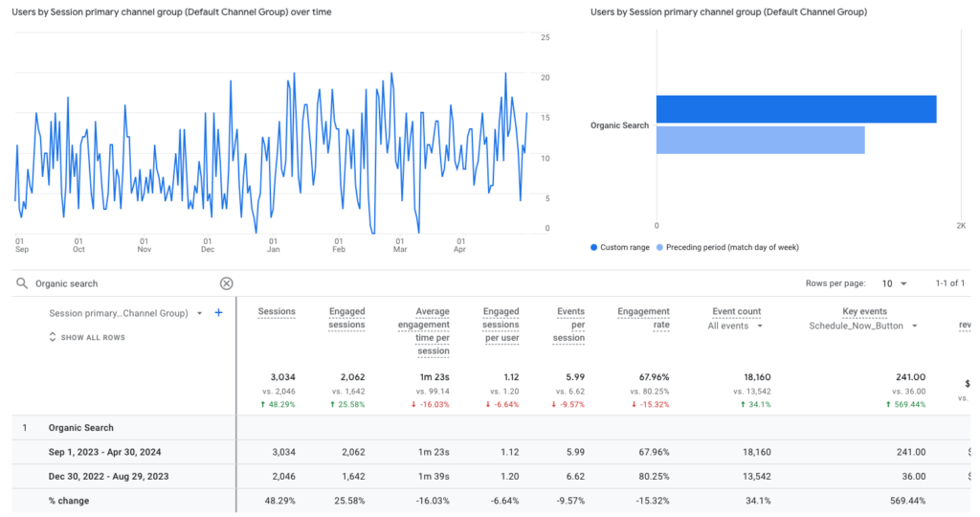Click the 1-1 of 1 pagination text
980x517 pixels.
(x=950, y=283)
